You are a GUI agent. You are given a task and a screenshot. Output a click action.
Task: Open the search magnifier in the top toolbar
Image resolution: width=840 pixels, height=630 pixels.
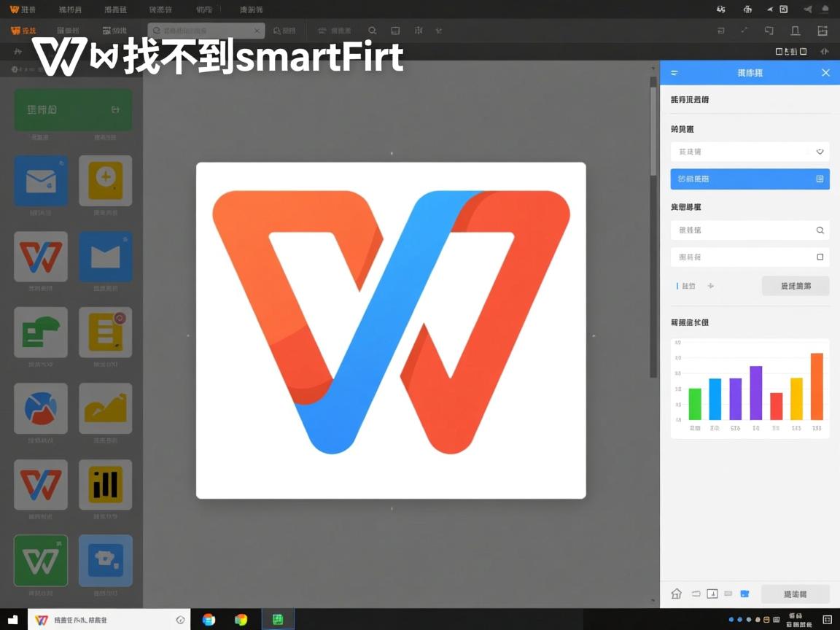click(373, 31)
